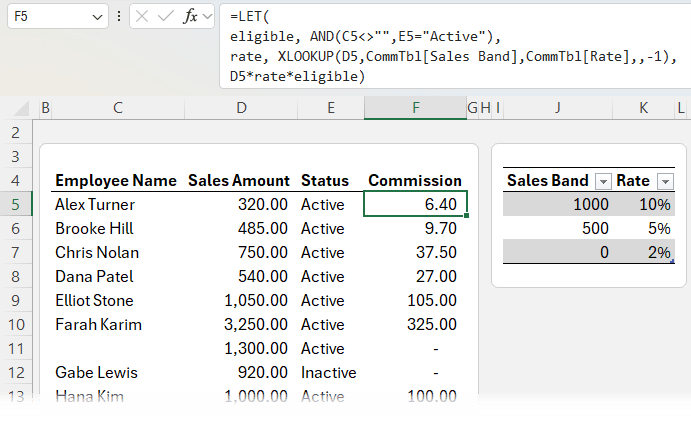Viewport: 691px width, 422px height.
Task: Select the Chris Nolan cell
Action: click(x=118, y=252)
